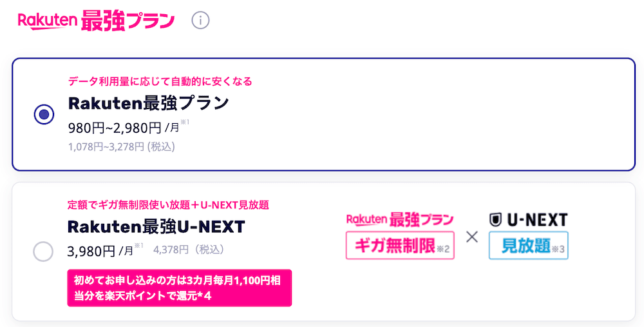Click the 定額でギガ無制限使い放題+U-NEXT見放題 tagline
The image size is (644, 327).
coord(168,205)
